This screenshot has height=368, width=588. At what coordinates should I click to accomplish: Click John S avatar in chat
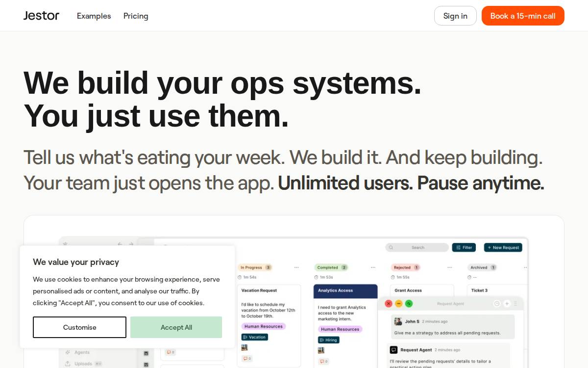[x=398, y=321]
